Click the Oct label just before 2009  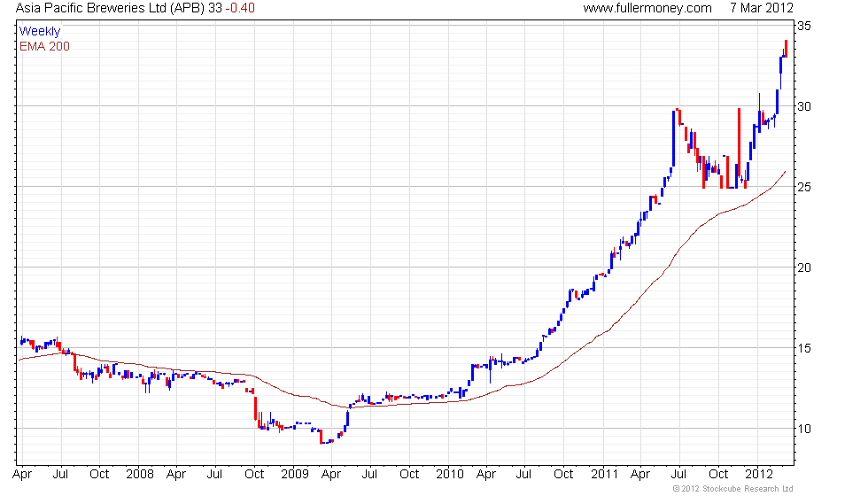coord(254,475)
